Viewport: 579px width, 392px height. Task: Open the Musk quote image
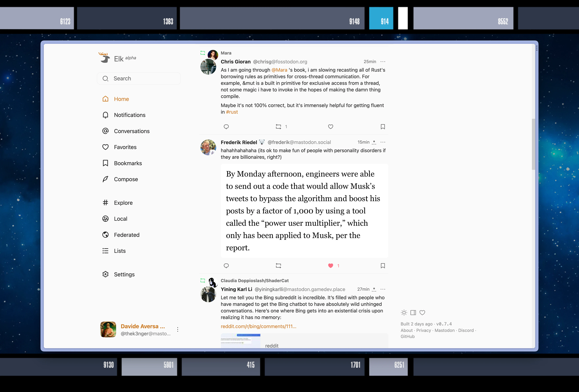tap(304, 211)
